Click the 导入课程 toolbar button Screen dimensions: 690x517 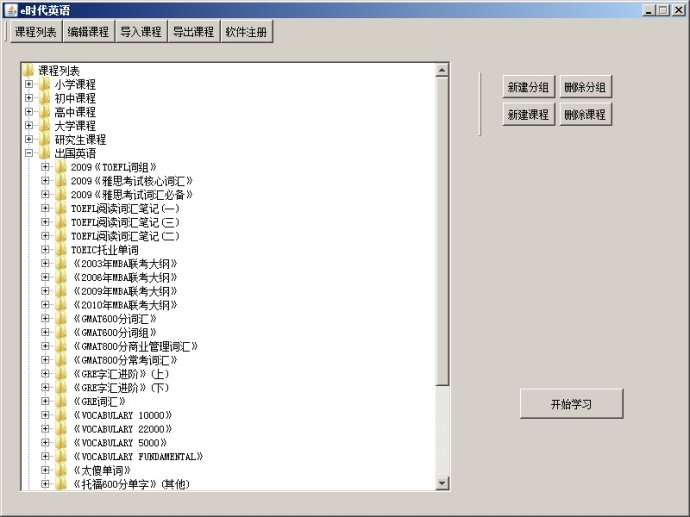coord(141,32)
